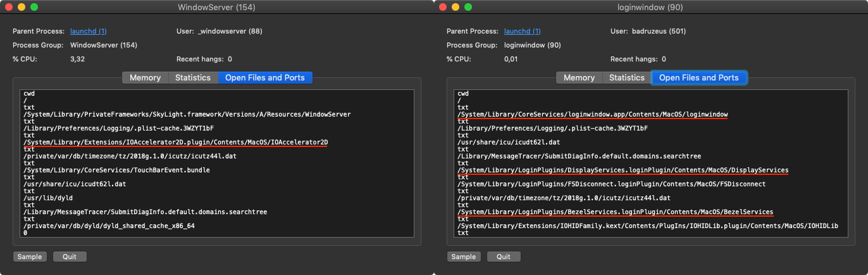Click the loginwindow (90) window title

point(650,7)
